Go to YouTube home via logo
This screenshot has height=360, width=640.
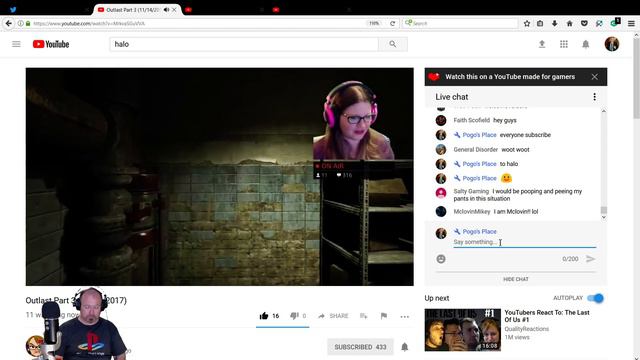(x=51, y=44)
